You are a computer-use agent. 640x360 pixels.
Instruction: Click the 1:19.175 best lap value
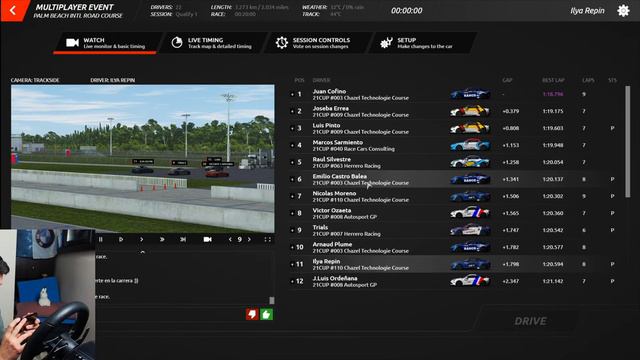click(x=553, y=111)
